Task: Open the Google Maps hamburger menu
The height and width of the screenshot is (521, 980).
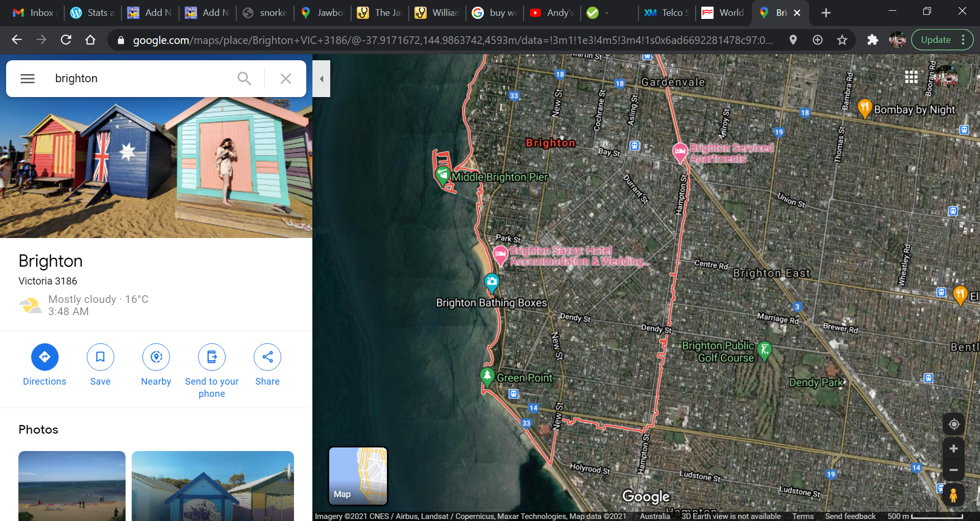Action: [x=28, y=79]
